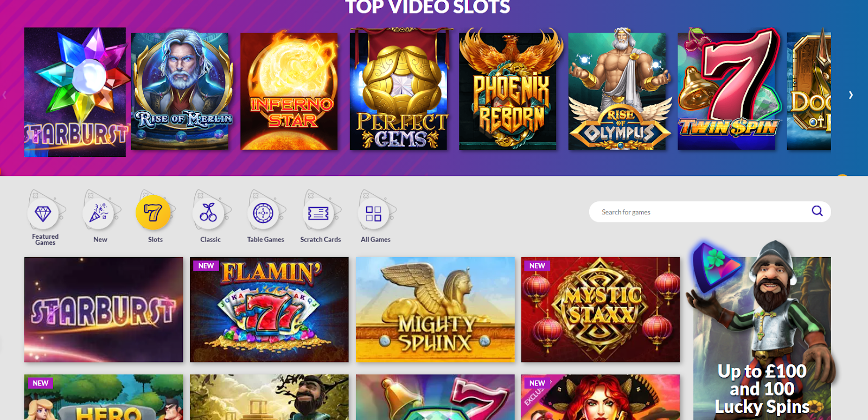868x420 pixels.
Task: Open bell and seven game card
Action: (435, 397)
